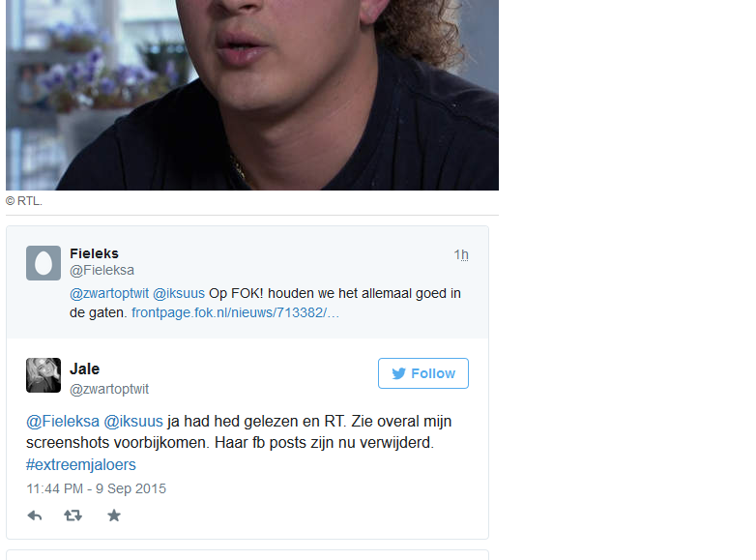Image resolution: width=756 pixels, height=560 pixels.
Task: Open the @Fieleksa mention in Jale's reply
Action: coord(63,421)
